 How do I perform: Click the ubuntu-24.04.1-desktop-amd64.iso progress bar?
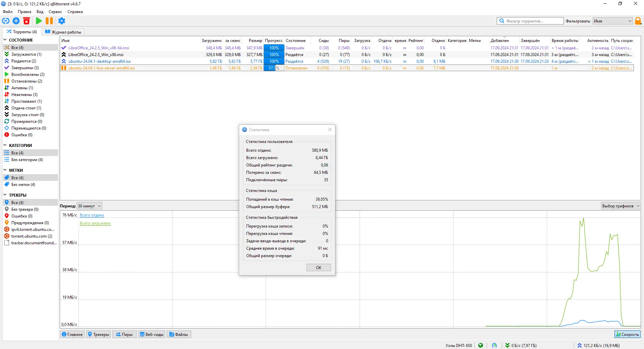274,61
